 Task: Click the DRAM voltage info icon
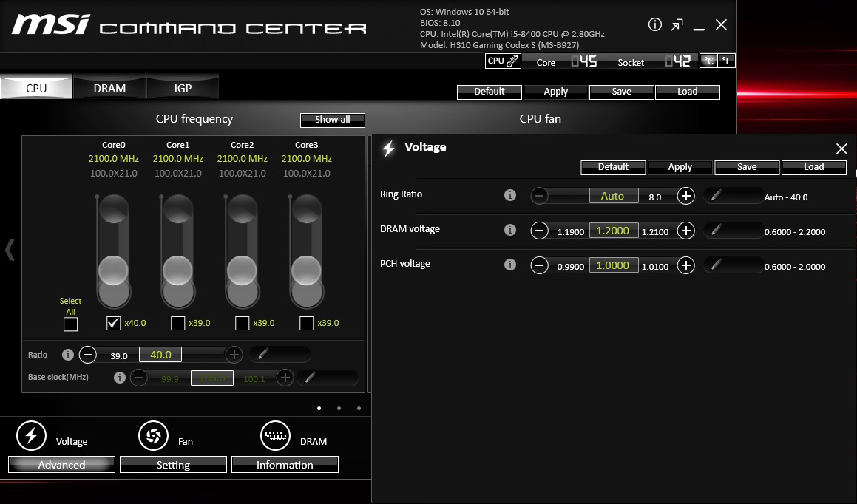click(x=510, y=230)
